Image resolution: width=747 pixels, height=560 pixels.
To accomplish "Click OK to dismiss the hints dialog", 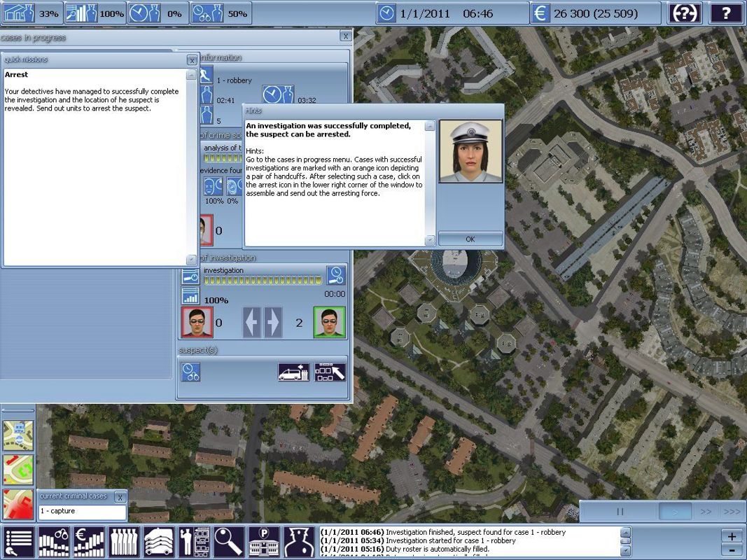I will [470, 239].
